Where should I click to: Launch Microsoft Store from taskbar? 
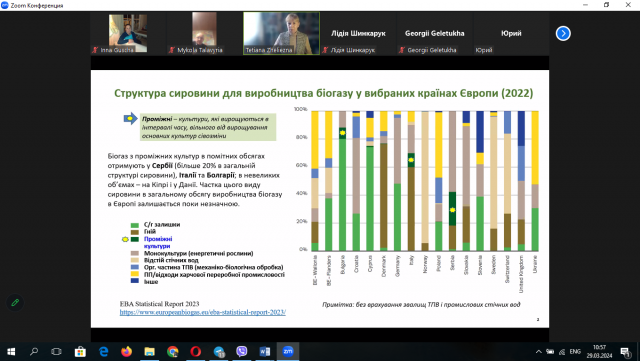[80, 351]
